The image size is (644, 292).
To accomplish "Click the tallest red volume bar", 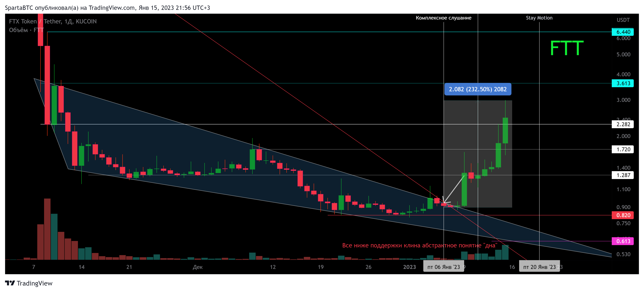I will pyautogui.click(x=47, y=229).
